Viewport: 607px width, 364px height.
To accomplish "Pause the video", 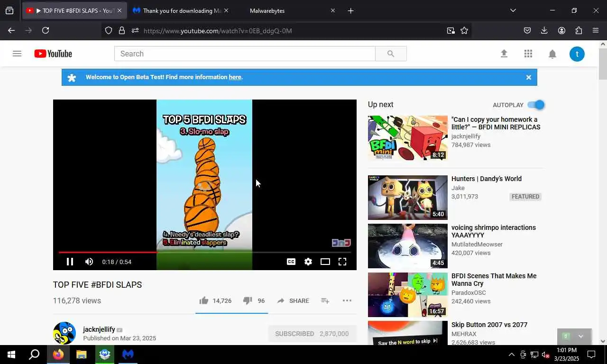I will point(70,262).
